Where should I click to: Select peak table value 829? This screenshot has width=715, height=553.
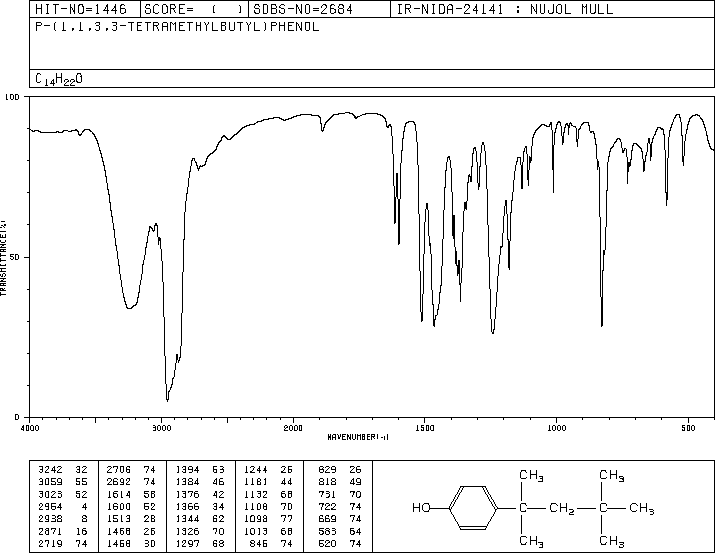pyautogui.click(x=327, y=470)
